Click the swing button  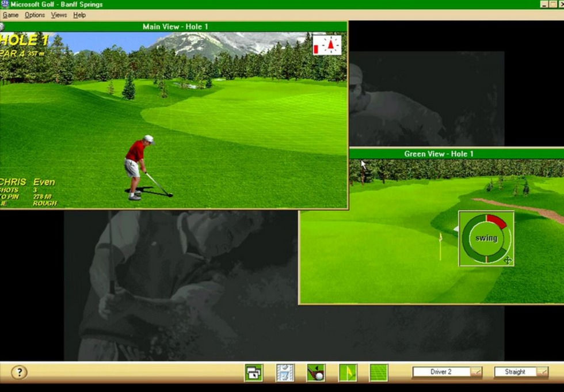[x=486, y=238]
